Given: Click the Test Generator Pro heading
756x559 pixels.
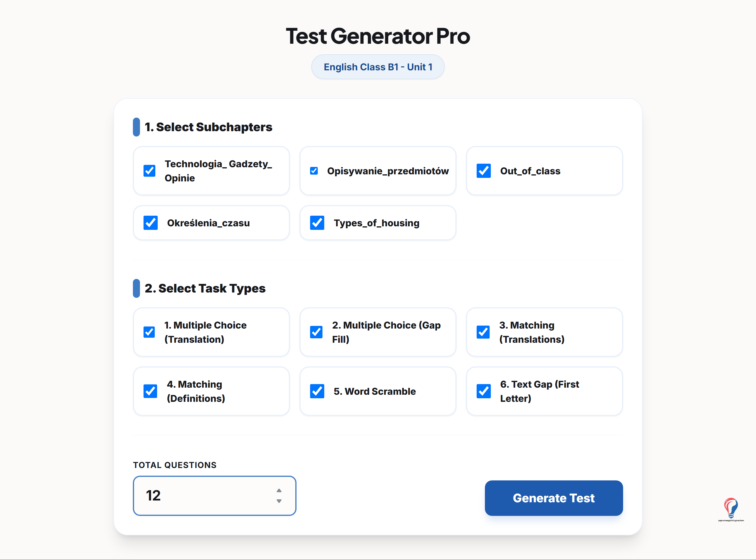Looking at the screenshot, I should point(378,36).
